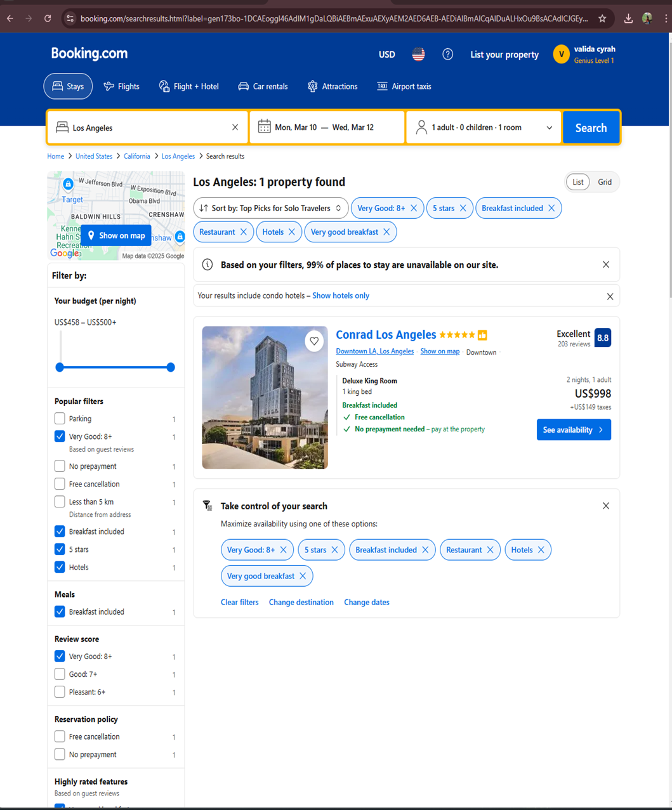Image resolution: width=672 pixels, height=810 pixels.
Task: Go to Car rentals tab
Action: click(x=263, y=86)
